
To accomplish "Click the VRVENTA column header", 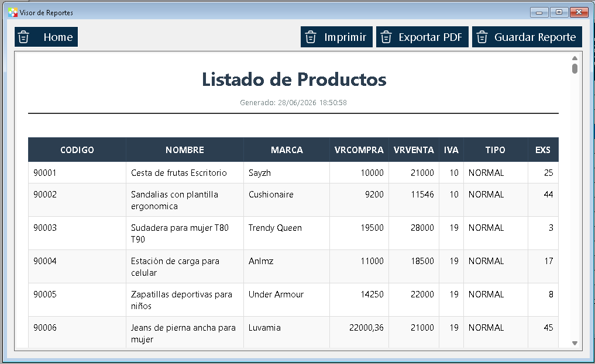I will click(414, 150).
